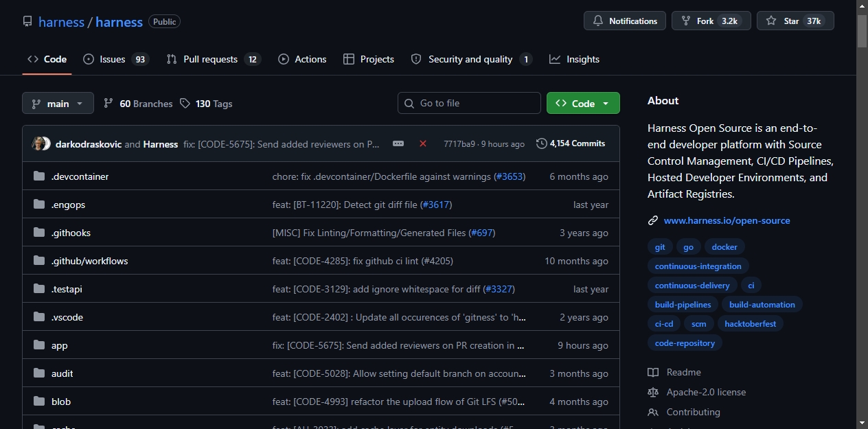Open the .testapi folder name

(67, 289)
